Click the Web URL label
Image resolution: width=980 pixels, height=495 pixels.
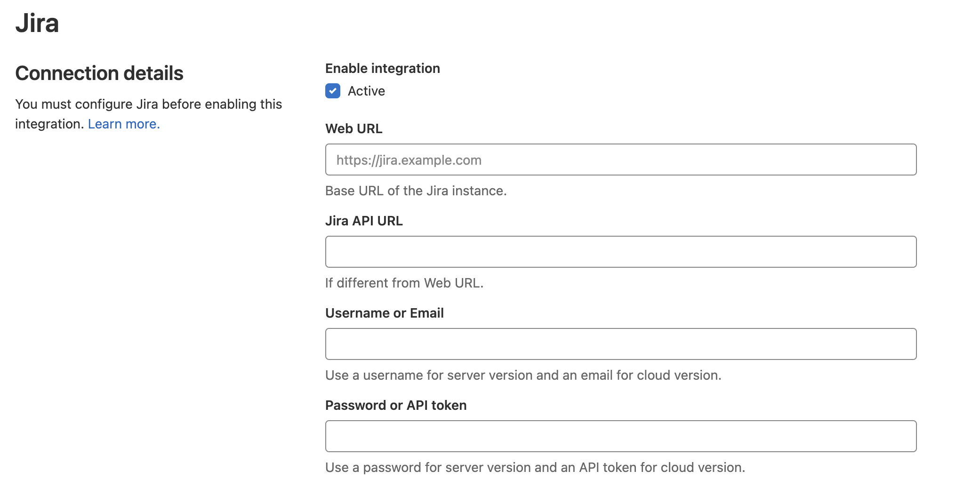(x=354, y=128)
